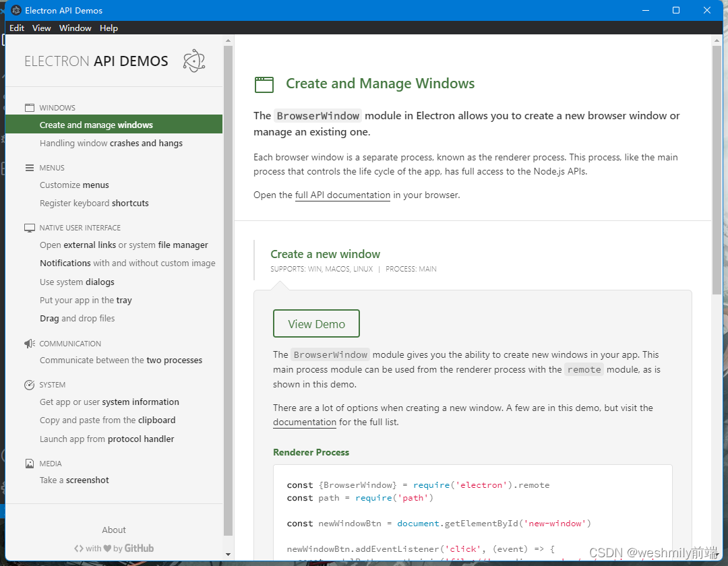The height and width of the screenshot is (566, 728).
Task: Click the heart icon in sidebar footer
Action: coord(107,548)
